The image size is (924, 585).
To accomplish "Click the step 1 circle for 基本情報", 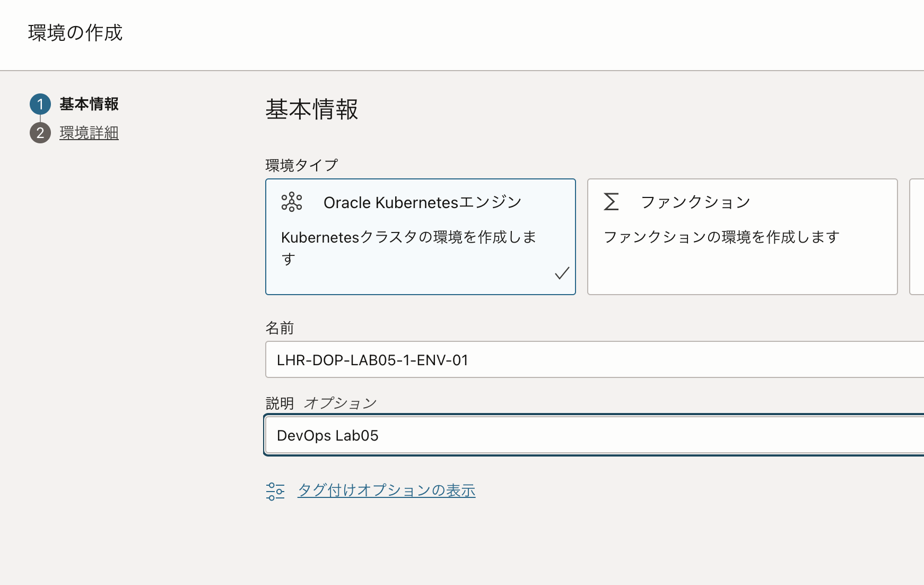I will tap(41, 104).
